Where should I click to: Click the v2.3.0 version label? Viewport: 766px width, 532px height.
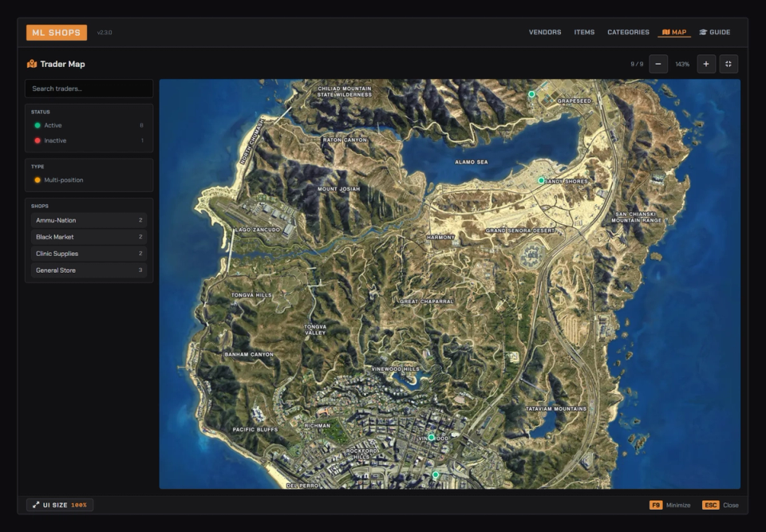click(105, 33)
